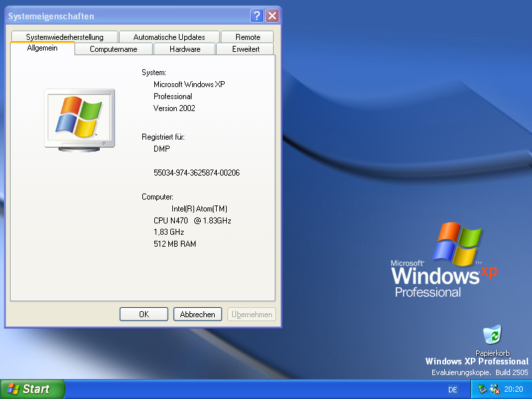This screenshot has width=532, height=399.
Task: Click the Übernehmen button
Action: click(251, 314)
